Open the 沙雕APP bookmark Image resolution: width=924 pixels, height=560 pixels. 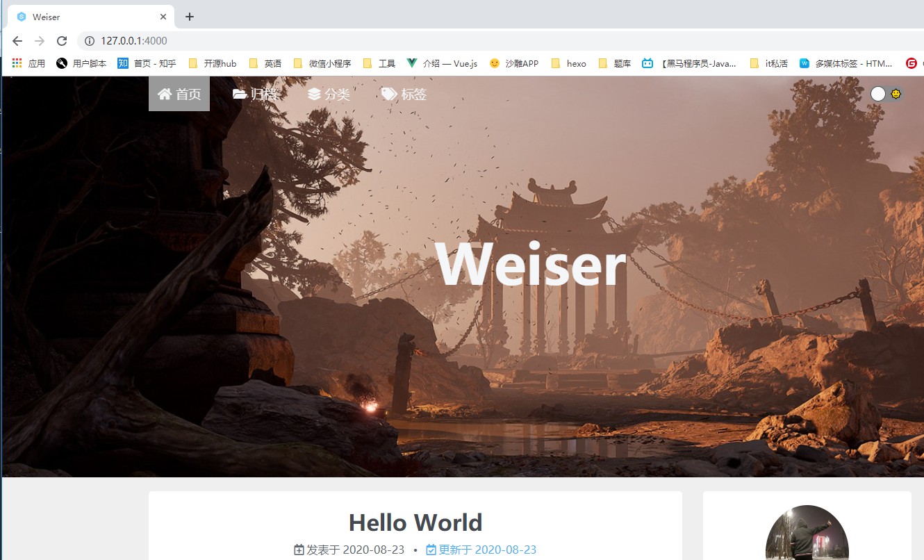514,63
